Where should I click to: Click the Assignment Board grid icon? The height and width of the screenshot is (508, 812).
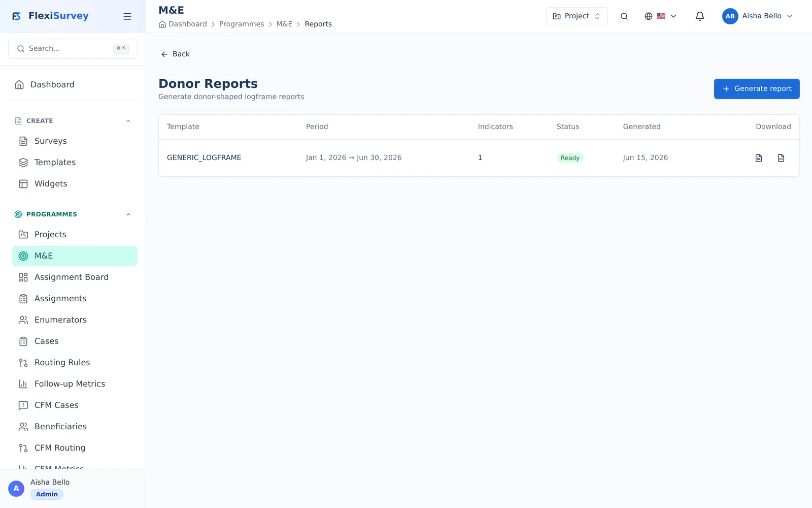(x=23, y=277)
